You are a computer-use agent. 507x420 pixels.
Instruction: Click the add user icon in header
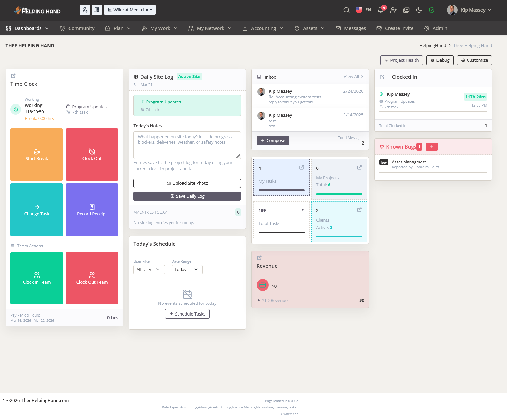tap(394, 10)
